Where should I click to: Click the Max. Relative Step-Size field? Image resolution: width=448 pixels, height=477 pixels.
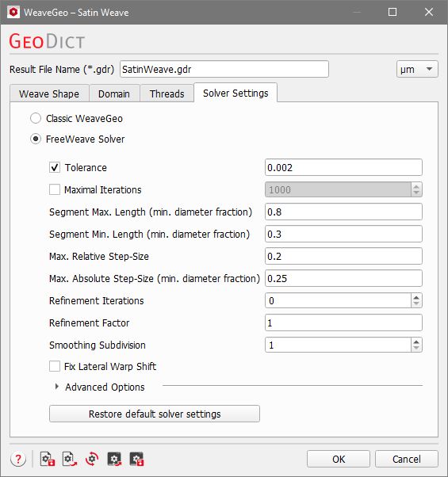coord(343,256)
